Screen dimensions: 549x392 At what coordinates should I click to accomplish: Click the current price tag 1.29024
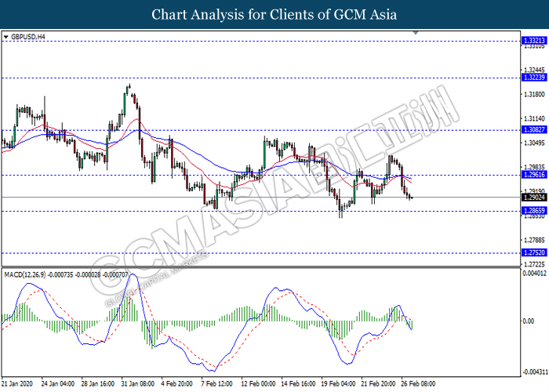[534, 198]
